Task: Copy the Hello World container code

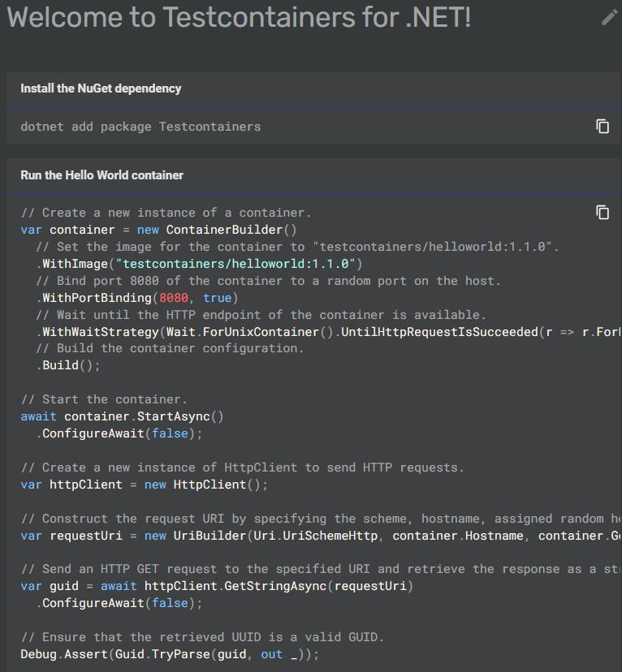Action: pos(603,212)
